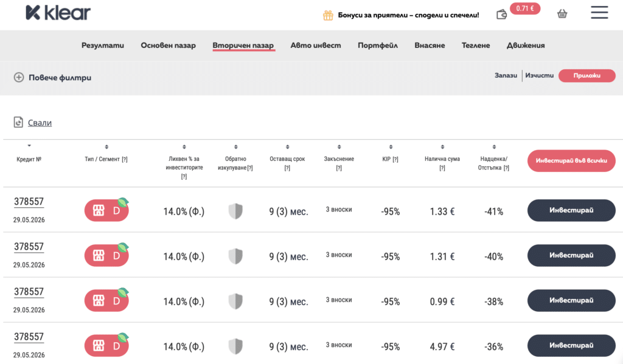The width and height of the screenshot is (623, 364).
Task: Switch to Основен пазар tab
Action: click(168, 45)
